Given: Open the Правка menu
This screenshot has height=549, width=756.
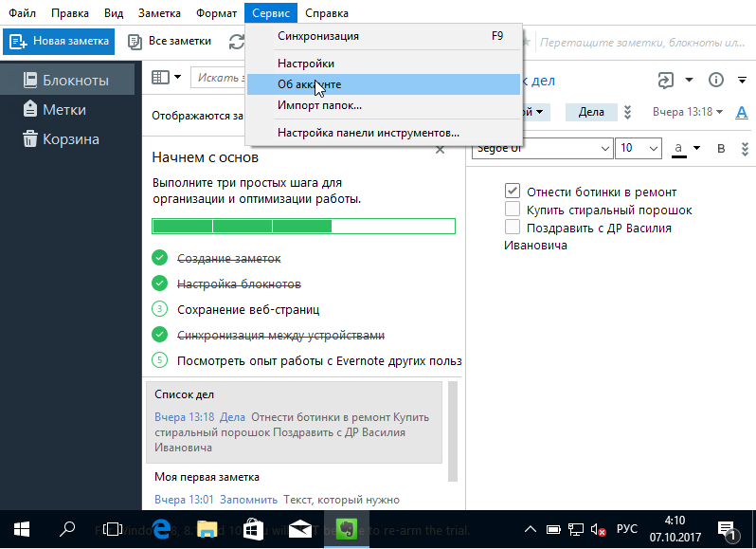Looking at the screenshot, I should click(70, 13).
